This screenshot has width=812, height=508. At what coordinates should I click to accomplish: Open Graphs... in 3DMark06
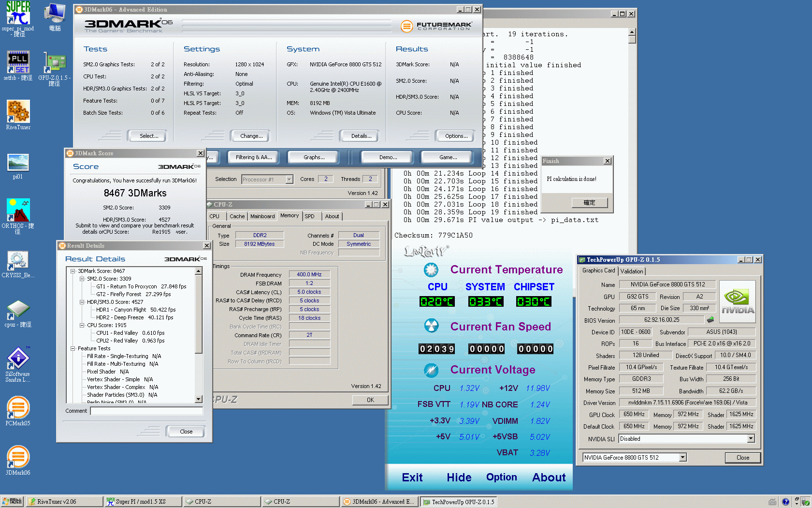314,157
